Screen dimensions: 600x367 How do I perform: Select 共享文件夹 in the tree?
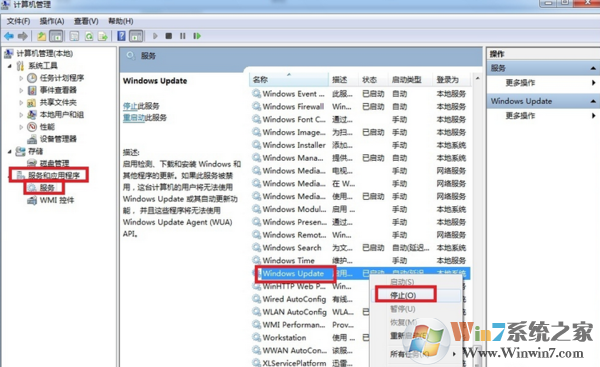tap(58, 103)
